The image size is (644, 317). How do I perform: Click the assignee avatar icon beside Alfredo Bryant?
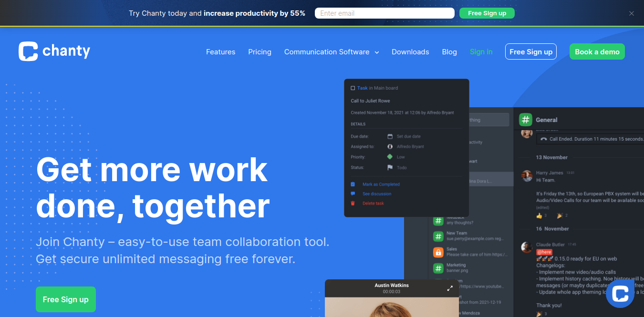[390, 147]
